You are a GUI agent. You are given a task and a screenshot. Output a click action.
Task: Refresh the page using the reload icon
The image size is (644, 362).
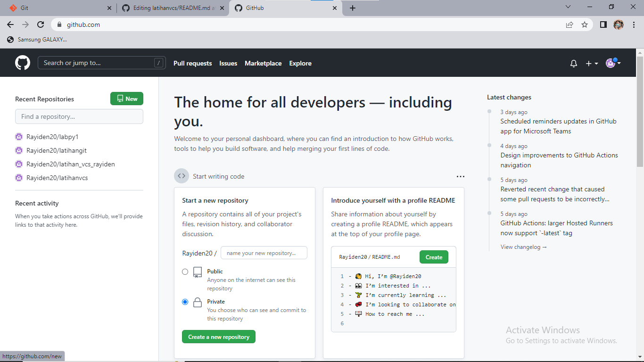point(41,25)
